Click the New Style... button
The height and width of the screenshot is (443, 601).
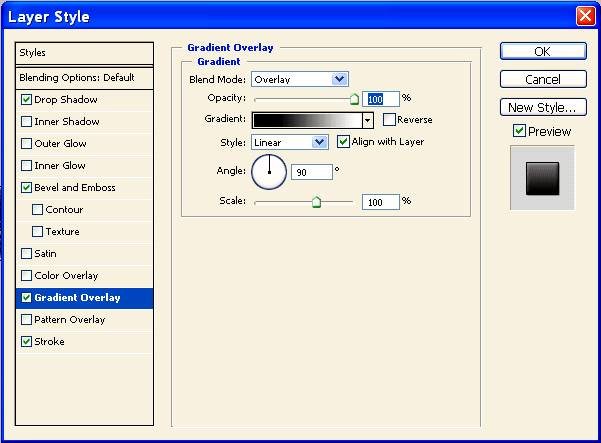pos(541,107)
